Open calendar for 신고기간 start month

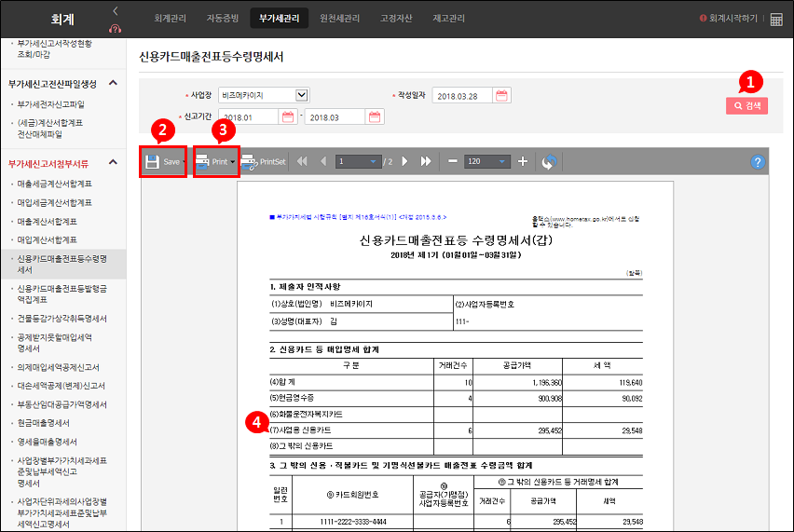(x=288, y=117)
